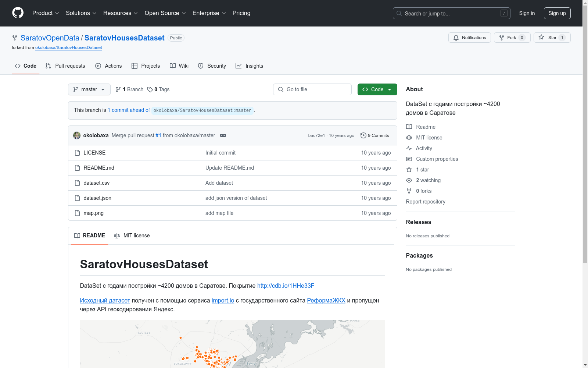
Task: Open the Wiki tab
Action: click(x=179, y=66)
